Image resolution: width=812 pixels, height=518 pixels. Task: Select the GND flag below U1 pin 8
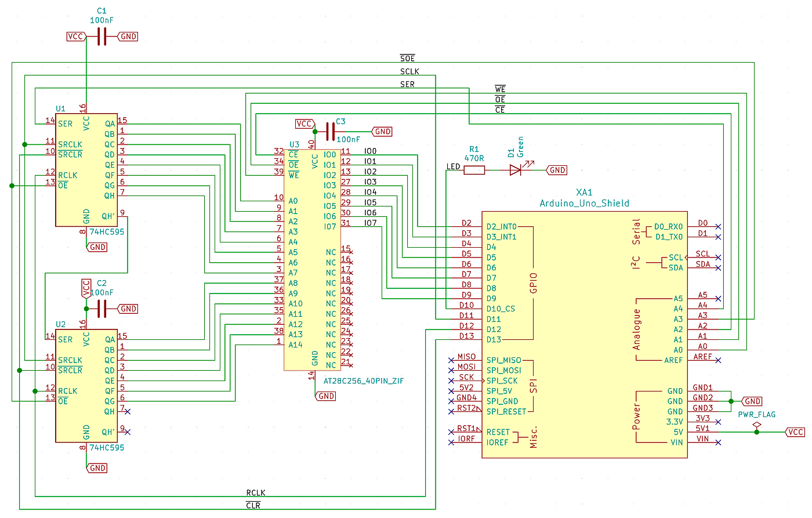coord(97,247)
